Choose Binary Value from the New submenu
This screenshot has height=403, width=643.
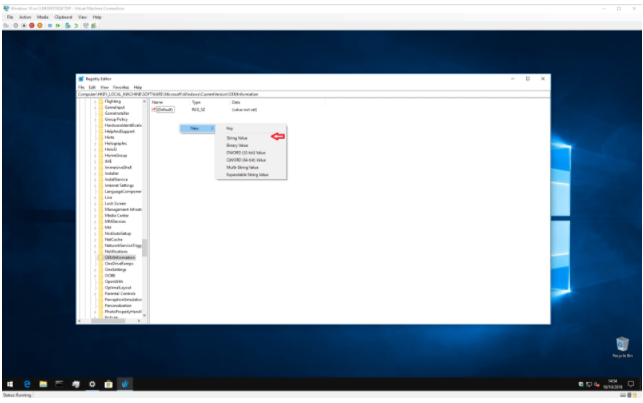(x=251, y=146)
